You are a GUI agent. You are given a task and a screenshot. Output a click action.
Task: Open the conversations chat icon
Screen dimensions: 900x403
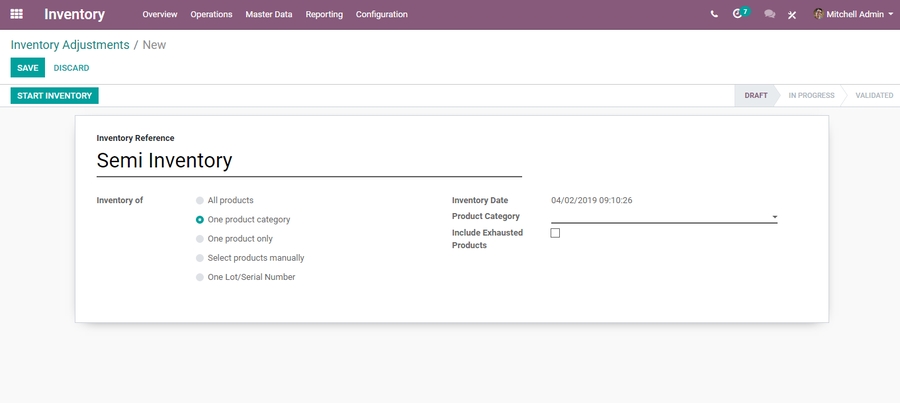pos(769,15)
